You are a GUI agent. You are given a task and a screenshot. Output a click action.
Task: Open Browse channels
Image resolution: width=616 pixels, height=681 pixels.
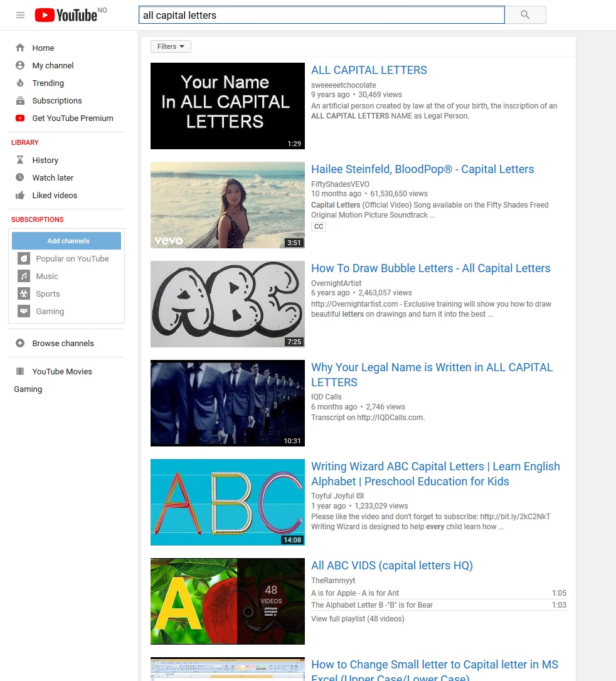pyautogui.click(x=63, y=343)
